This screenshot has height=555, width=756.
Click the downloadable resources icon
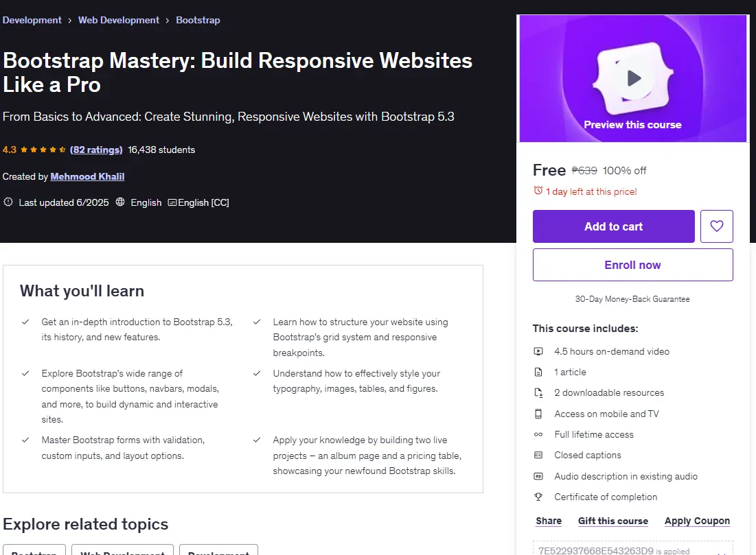538,392
